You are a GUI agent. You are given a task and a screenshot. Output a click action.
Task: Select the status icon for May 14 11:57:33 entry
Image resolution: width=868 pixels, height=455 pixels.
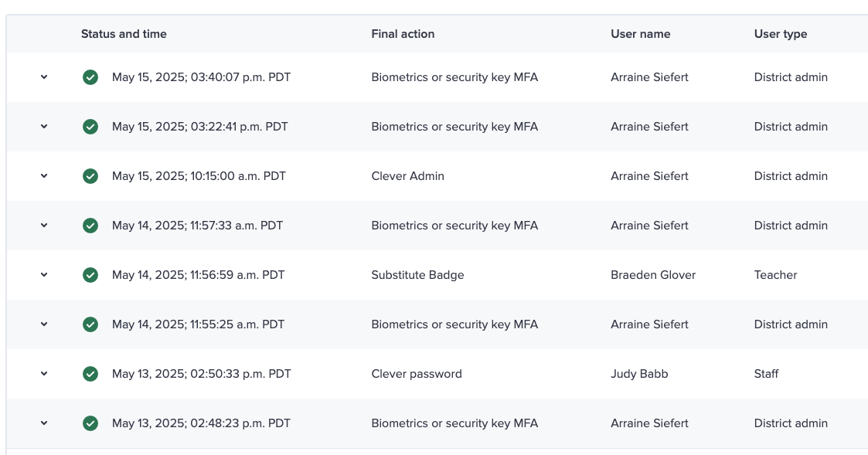[x=90, y=225]
